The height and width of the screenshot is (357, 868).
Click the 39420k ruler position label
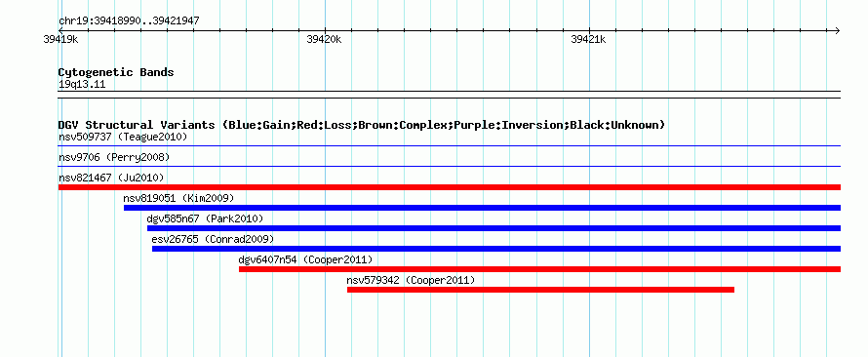325,40
